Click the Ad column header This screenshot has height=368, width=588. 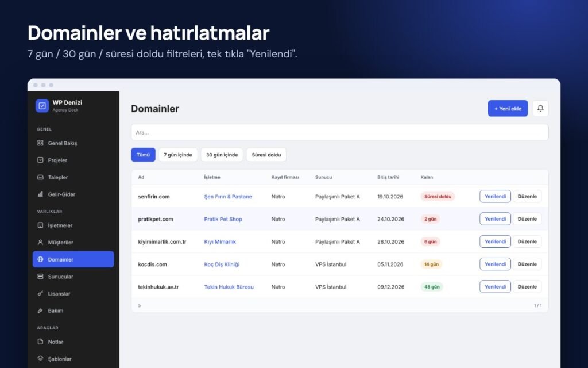pyautogui.click(x=141, y=177)
